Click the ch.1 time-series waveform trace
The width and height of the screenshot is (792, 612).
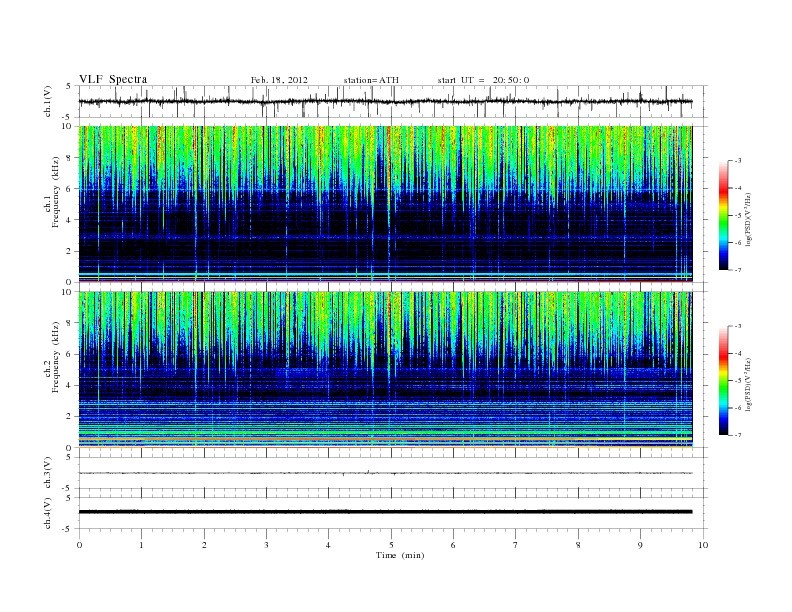click(x=385, y=101)
